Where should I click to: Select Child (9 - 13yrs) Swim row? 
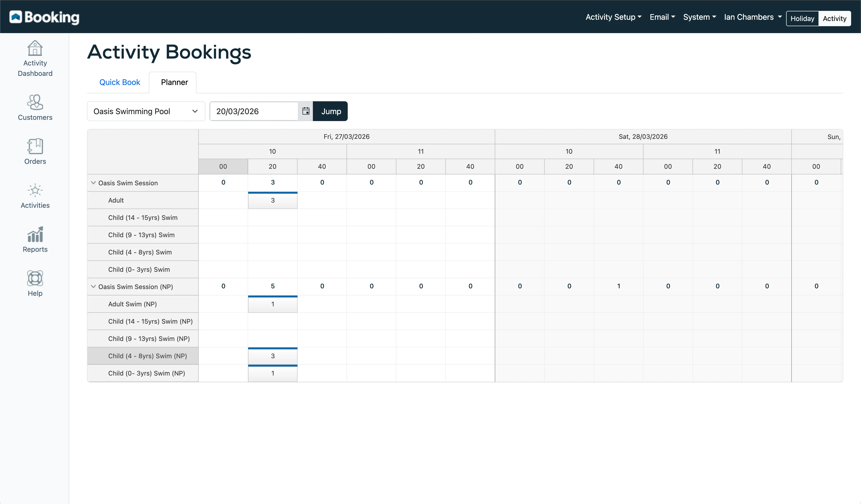(x=143, y=235)
